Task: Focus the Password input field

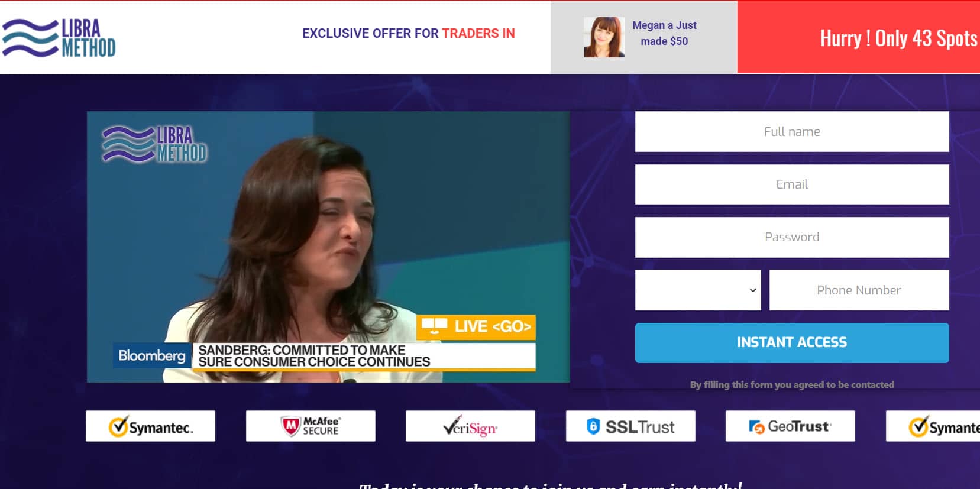Action: pyautogui.click(x=792, y=237)
